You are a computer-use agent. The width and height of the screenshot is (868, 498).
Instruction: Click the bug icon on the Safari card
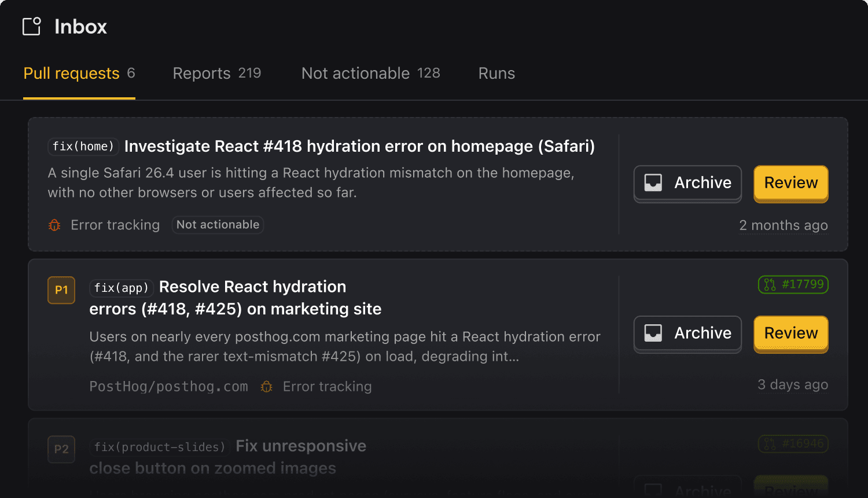tap(54, 225)
